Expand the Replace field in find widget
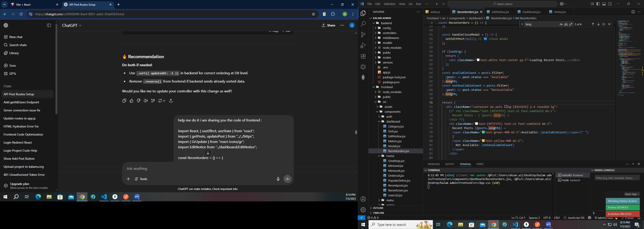644x229 pixels. tap(522, 24)
